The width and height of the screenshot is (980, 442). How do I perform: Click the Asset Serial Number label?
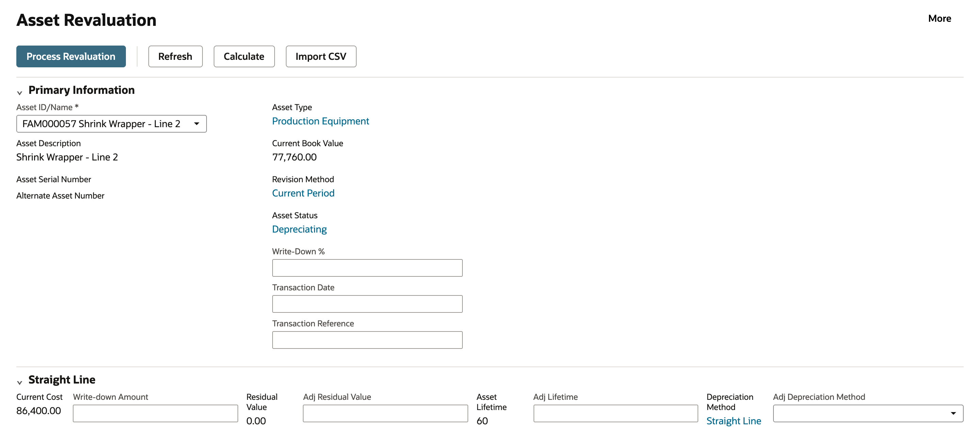pos(54,180)
